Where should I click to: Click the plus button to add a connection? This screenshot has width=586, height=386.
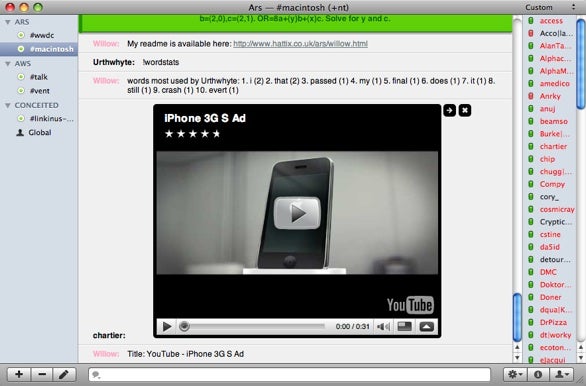pyautogui.click(x=19, y=374)
